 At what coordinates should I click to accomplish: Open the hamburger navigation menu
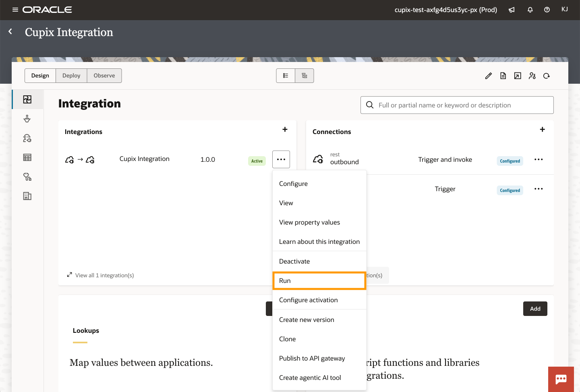[15, 10]
